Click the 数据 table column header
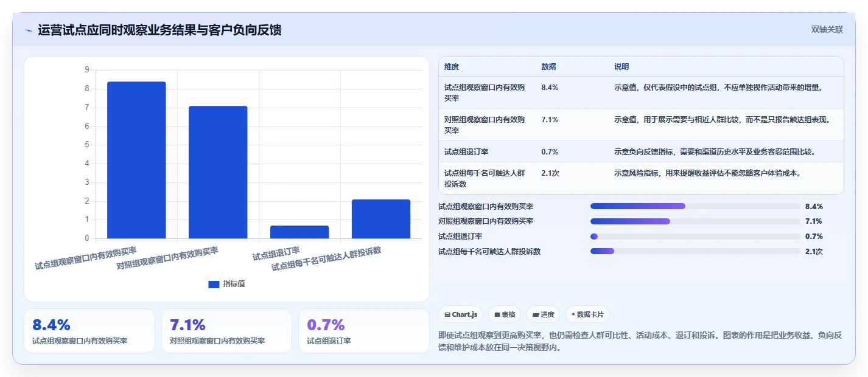Screen dimensions: 868x377 [548, 67]
